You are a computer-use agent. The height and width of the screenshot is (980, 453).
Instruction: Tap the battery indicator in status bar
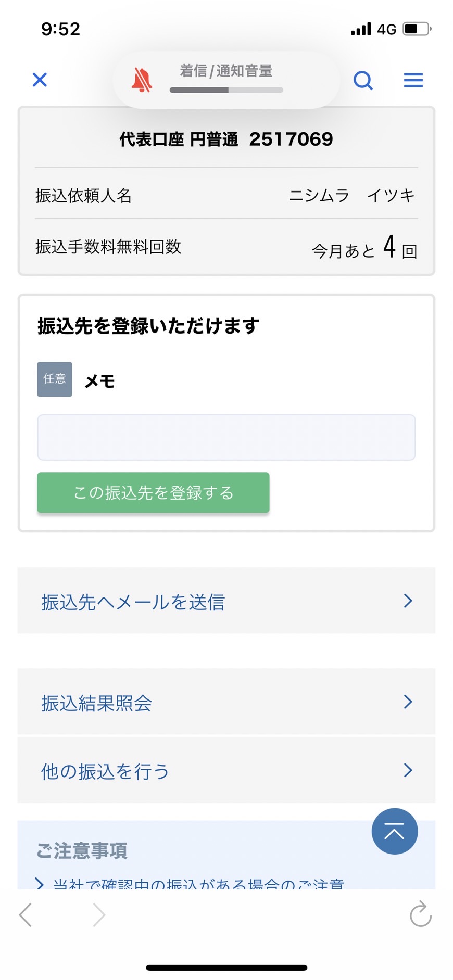coord(418,29)
